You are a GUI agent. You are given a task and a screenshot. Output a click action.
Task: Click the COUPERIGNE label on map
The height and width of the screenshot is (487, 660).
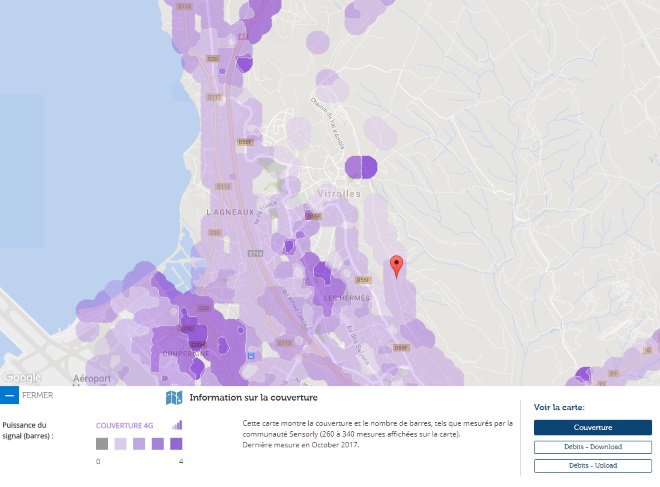[186, 354]
